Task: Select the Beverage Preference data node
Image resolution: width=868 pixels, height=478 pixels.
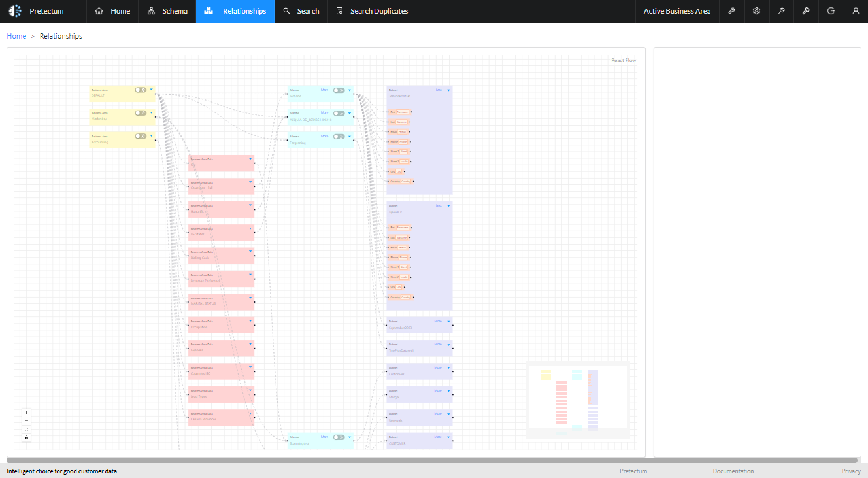Action: coord(222,279)
